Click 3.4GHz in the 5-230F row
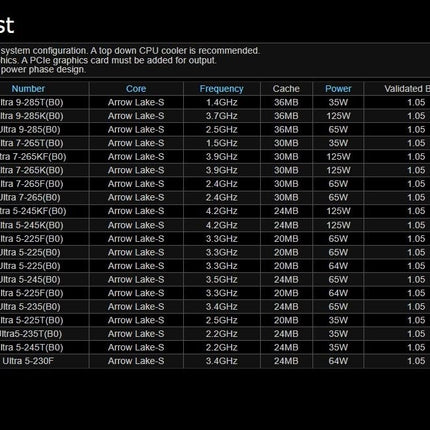Screen dimensions: 430x430 tap(221, 361)
